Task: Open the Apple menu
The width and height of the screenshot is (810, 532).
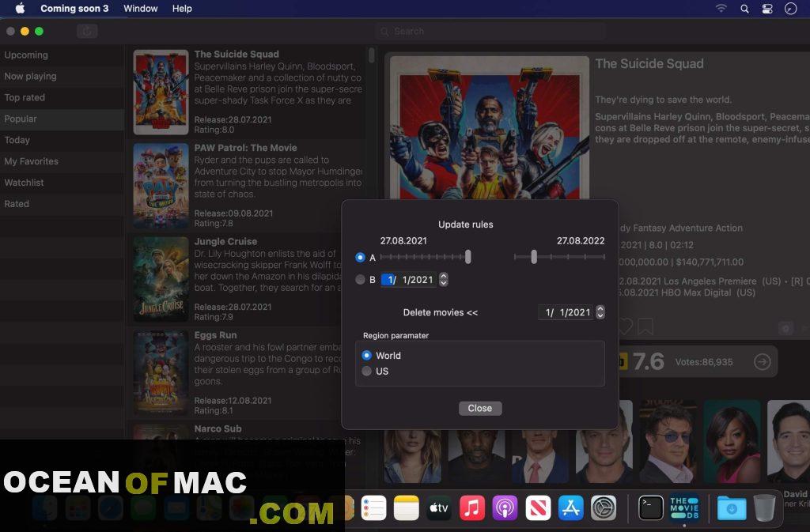Action: (x=20, y=8)
